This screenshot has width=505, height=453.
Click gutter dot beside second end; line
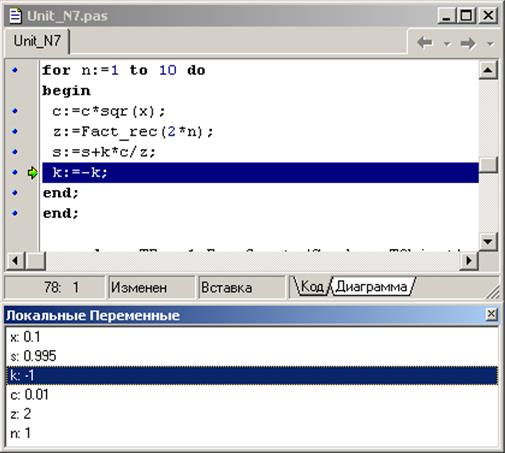click(15, 213)
